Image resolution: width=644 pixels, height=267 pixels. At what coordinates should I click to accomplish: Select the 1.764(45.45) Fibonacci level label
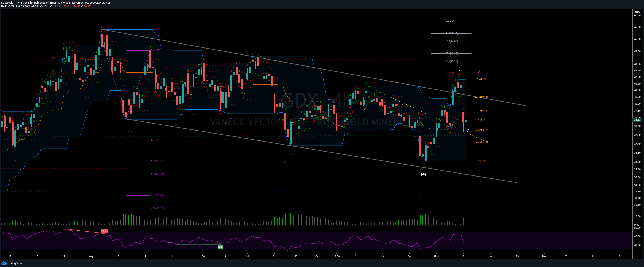click(x=451, y=33)
